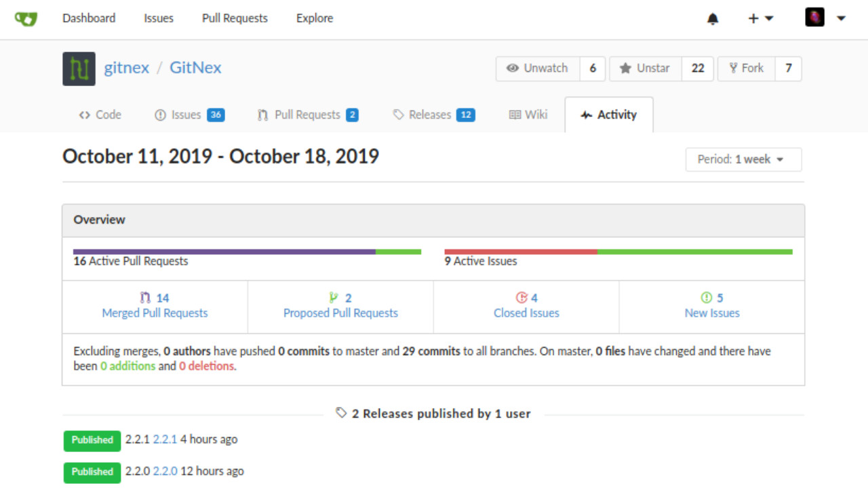Screen dimensions: 868x488
Task: Open the 2.2.1 release link
Action: [x=165, y=439]
